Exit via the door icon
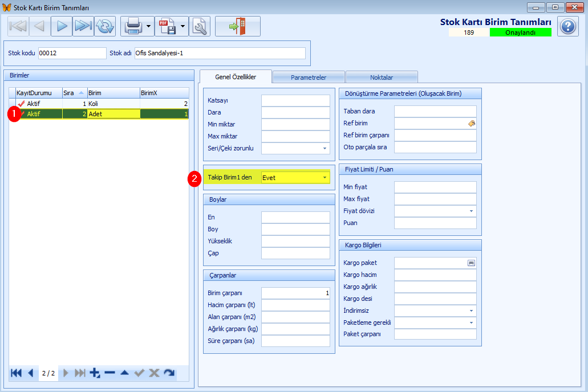The height and width of the screenshot is (392, 588). 238,26
